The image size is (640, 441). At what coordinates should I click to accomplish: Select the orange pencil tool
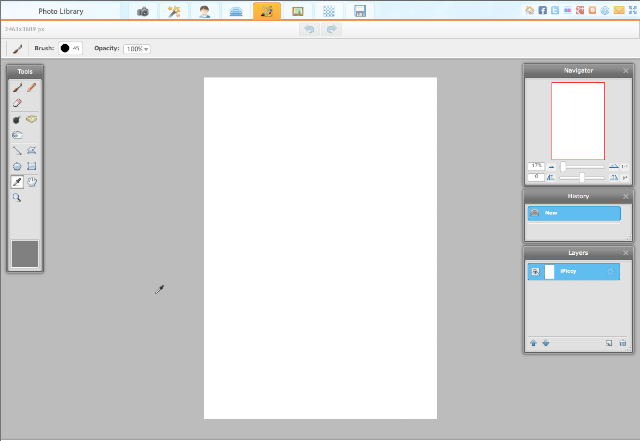click(31, 87)
